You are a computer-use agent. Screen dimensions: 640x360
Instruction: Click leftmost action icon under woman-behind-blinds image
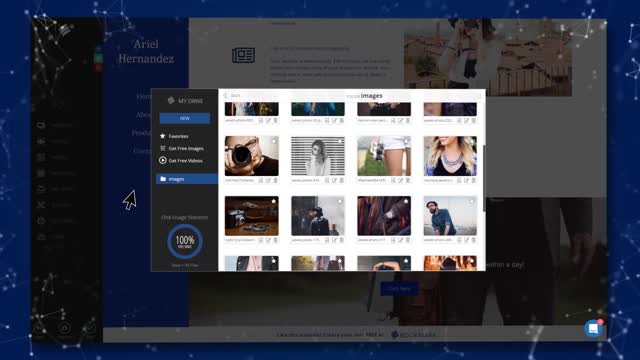tap(327, 180)
